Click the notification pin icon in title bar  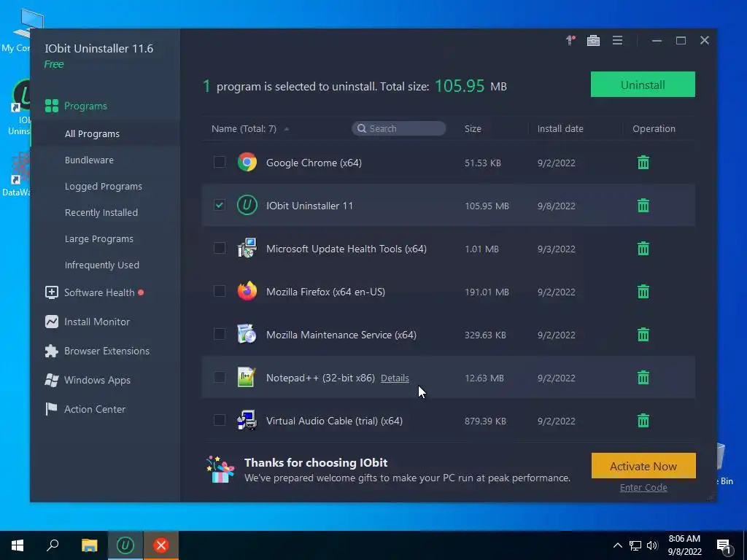[x=570, y=41]
